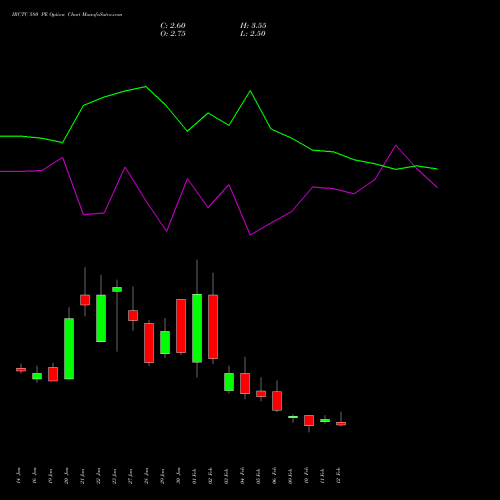Click the green candlestick for 22 Jan
This screenshot has height=500, width=500.
pyautogui.click(x=101, y=318)
